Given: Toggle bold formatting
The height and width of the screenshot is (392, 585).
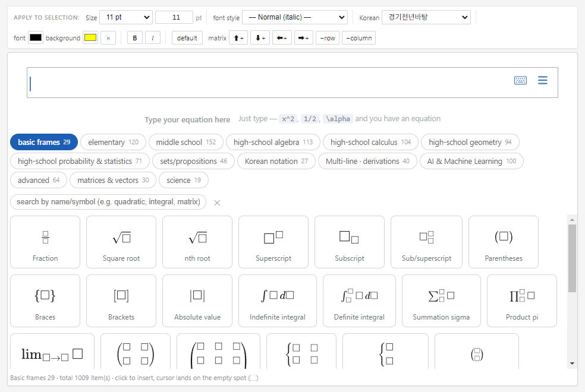Looking at the screenshot, I should (x=135, y=38).
